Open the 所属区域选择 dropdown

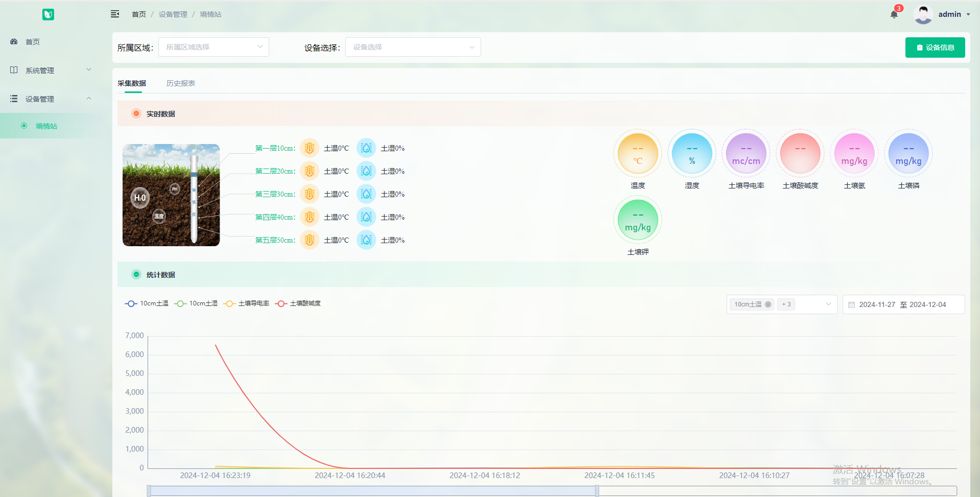[213, 47]
